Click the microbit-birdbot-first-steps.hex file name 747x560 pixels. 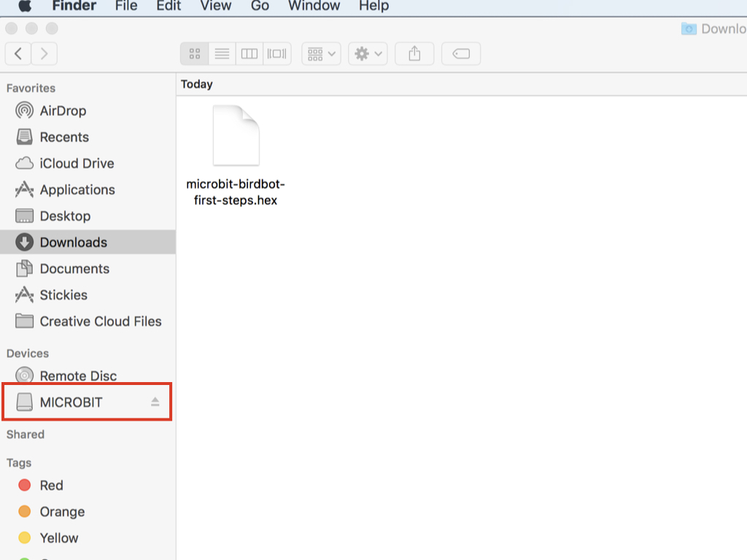coord(236,192)
